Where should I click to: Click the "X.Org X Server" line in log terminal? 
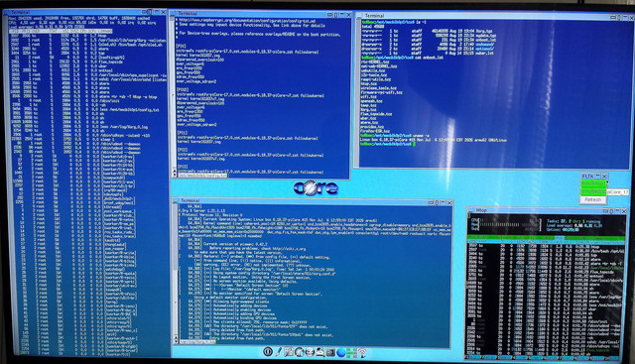click(x=202, y=210)
